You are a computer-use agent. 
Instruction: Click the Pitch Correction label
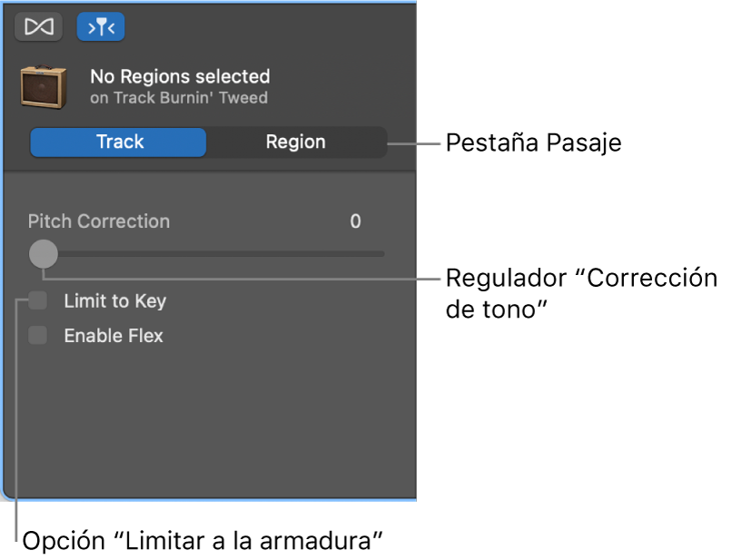pyautogui.click(x=98, y=221)
